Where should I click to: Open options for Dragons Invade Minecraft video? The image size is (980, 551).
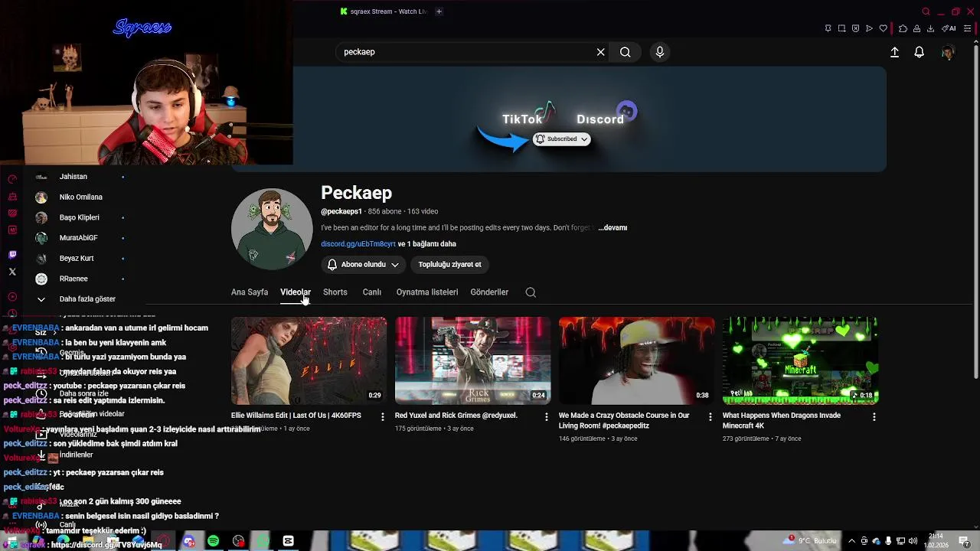874,416
